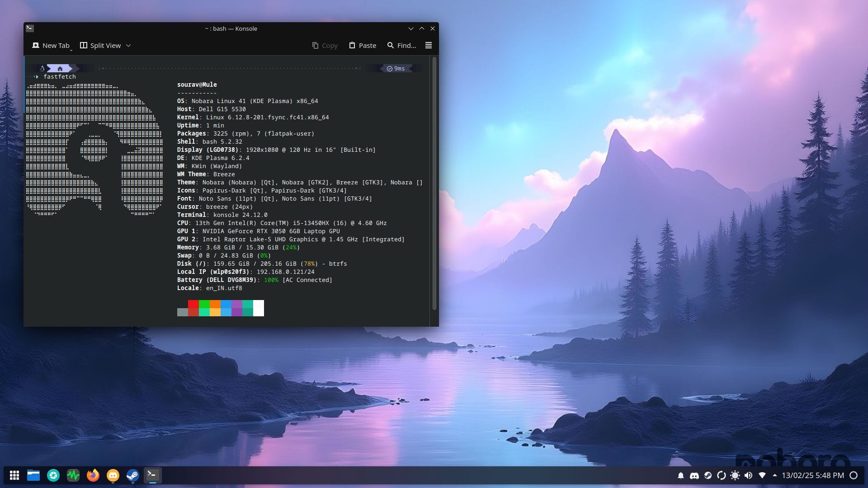Click the red color swatch in fastfetch palette
The width and height of the screenshot is (868, 488).
193,308
